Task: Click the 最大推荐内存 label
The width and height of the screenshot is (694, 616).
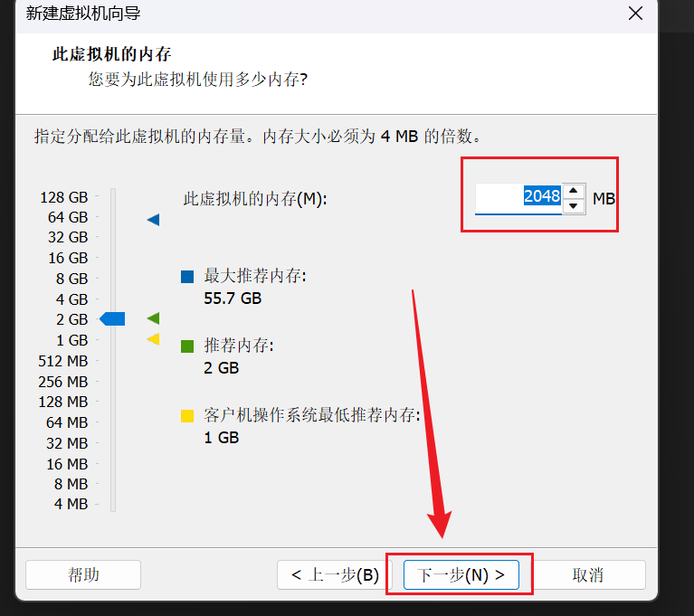Action: (x=255, y=276)
